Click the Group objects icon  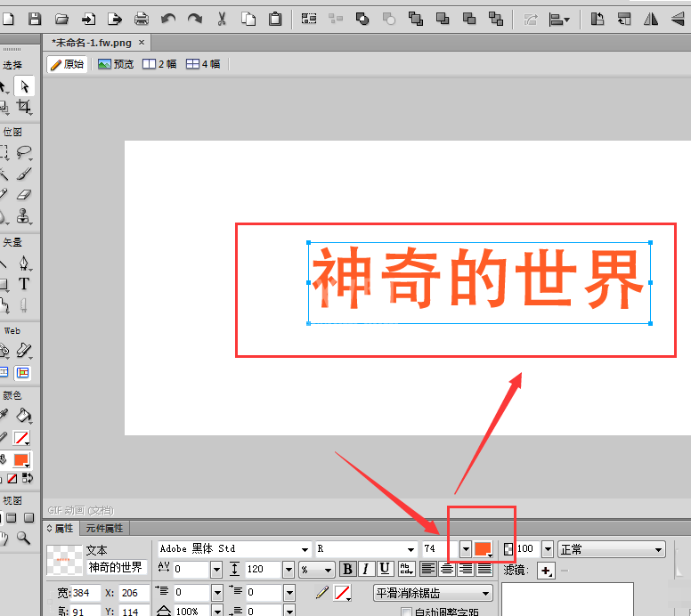pos(308,19)
